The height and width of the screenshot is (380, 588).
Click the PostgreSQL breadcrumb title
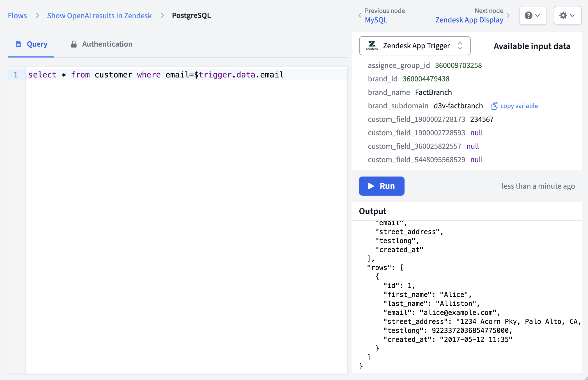tap(191, 15)
